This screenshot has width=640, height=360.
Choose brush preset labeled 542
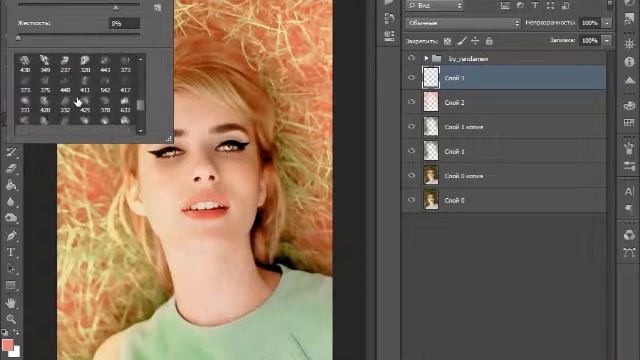click(x=105, y=85)
